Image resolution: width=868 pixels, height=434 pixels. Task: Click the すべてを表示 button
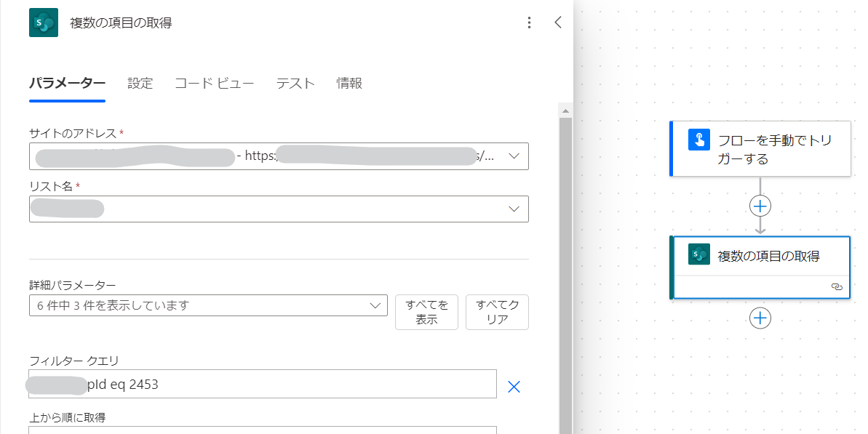pos(426,312)
